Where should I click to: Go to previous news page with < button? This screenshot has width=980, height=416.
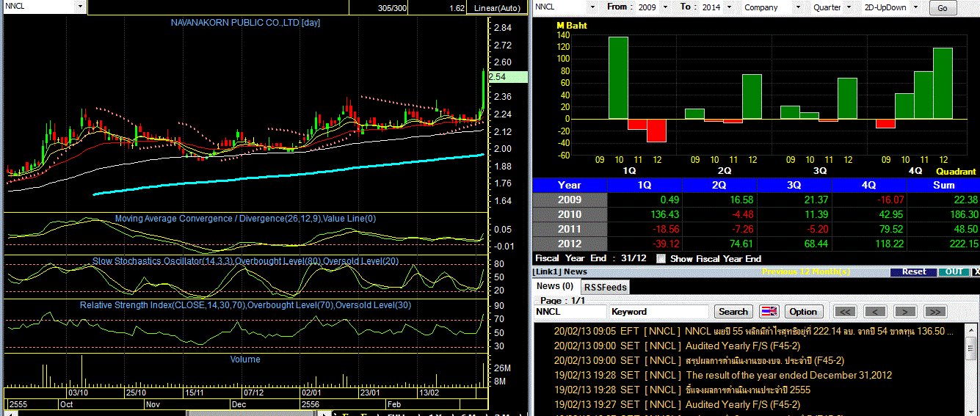(876, 312)
